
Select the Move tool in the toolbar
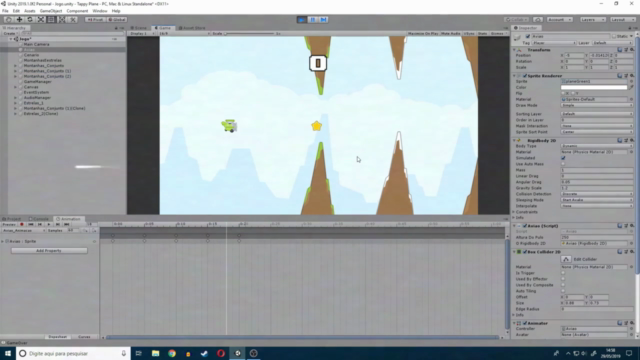coord(19,20)
